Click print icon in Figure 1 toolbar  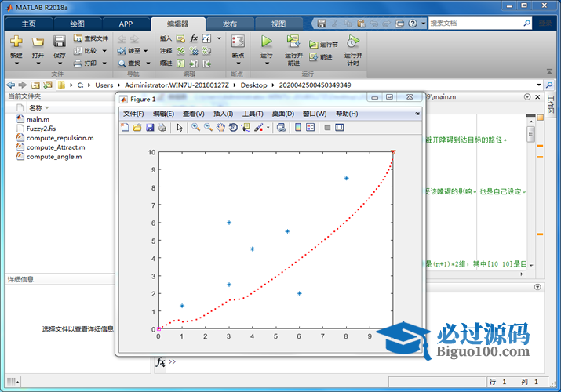tap(162, 127)
